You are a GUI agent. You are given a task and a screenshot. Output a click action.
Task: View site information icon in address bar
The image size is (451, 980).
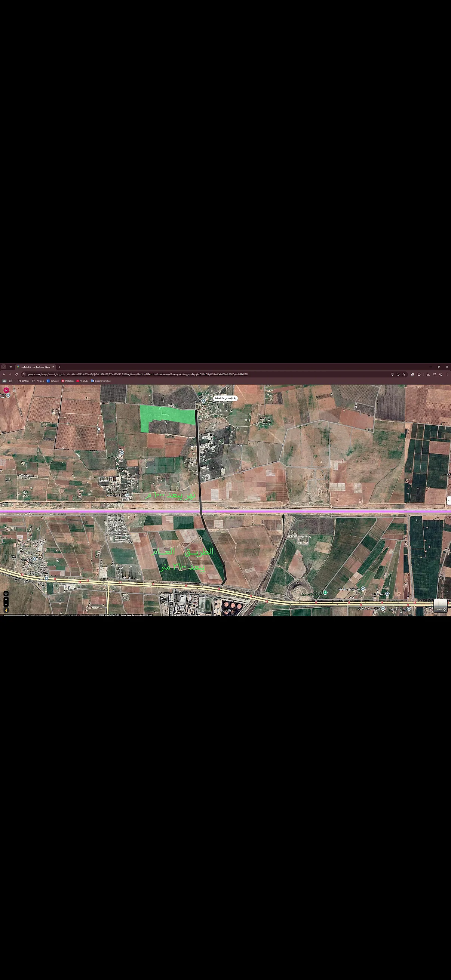[24, 375]
